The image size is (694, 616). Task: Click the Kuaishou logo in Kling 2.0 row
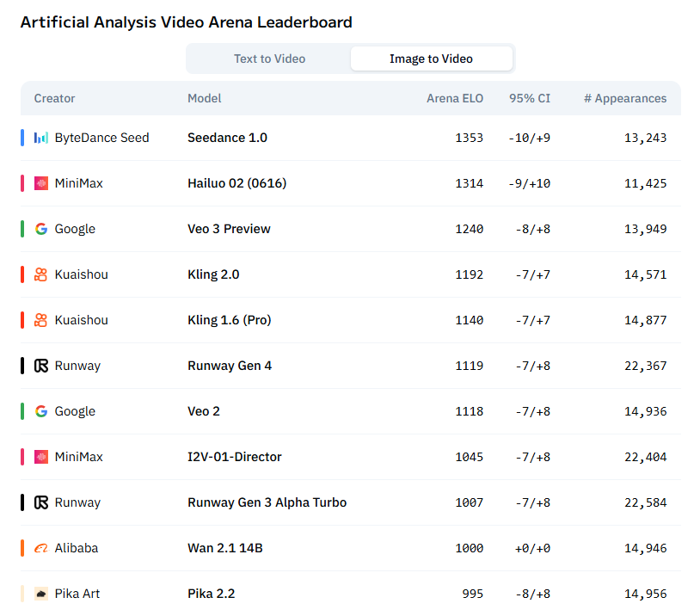[41, 274]
